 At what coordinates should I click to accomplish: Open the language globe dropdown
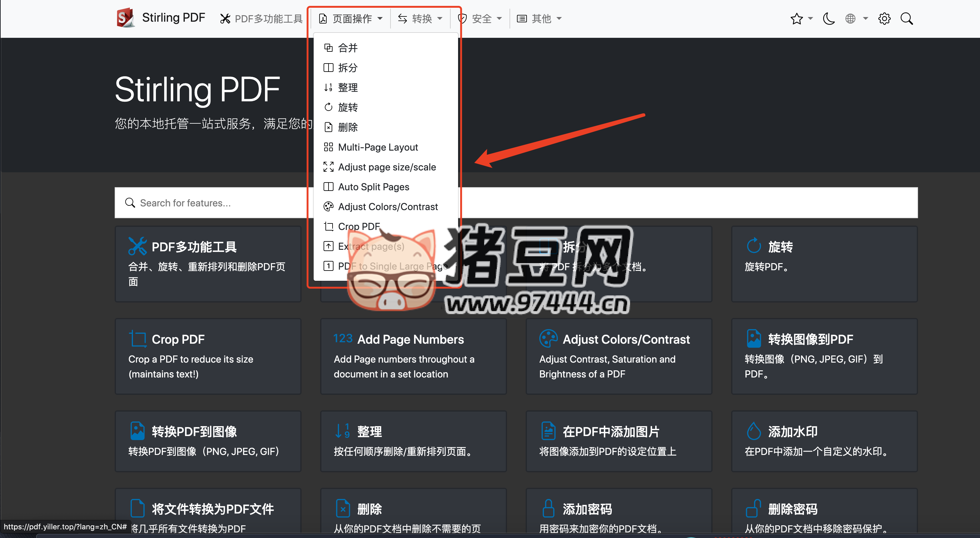[x=856, y=19]
